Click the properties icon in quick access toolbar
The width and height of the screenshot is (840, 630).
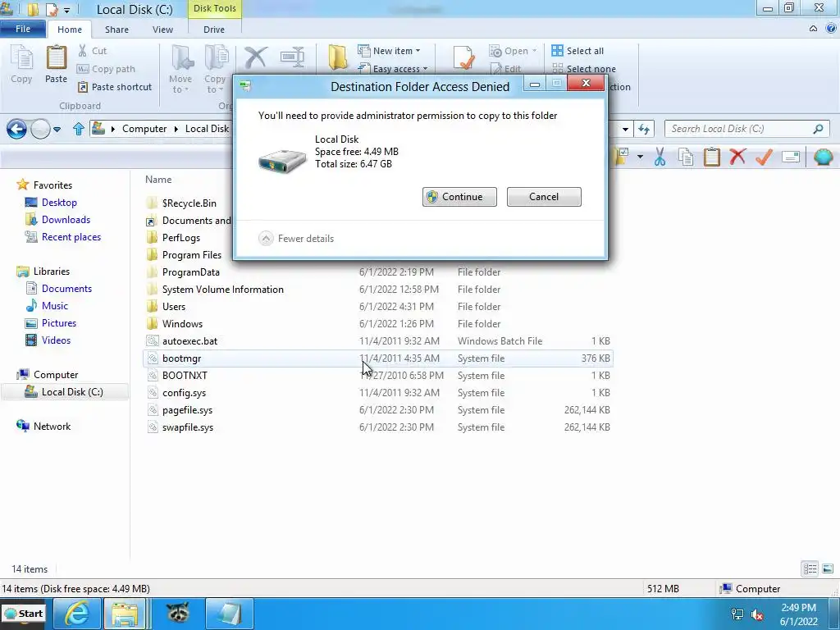[x=52, y=9]
